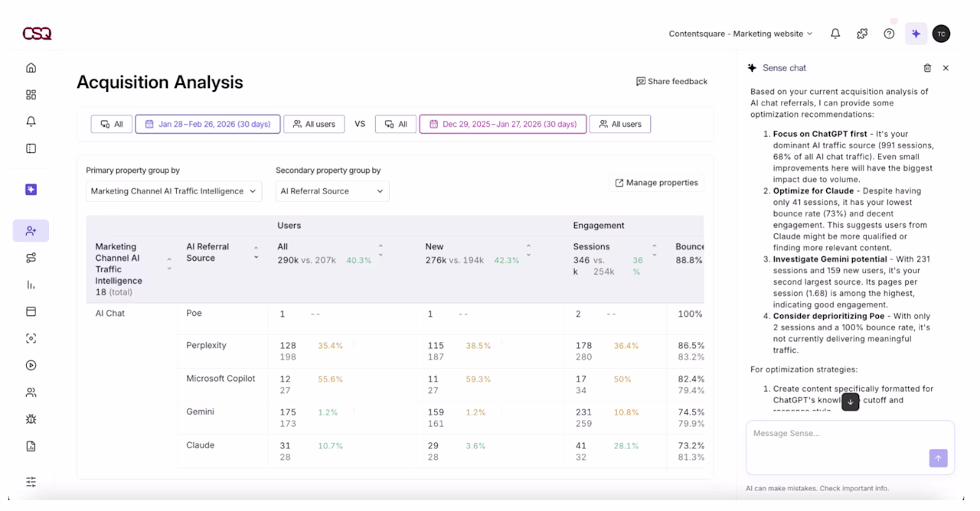Open help question mark icon
Screen dimensions: 980x511
(x=889, y=34)
